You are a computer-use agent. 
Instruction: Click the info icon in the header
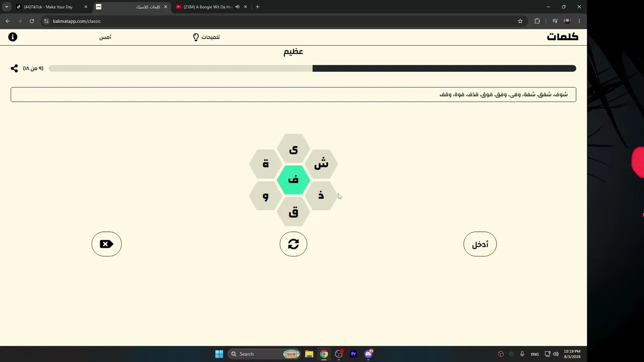[13, 37]
